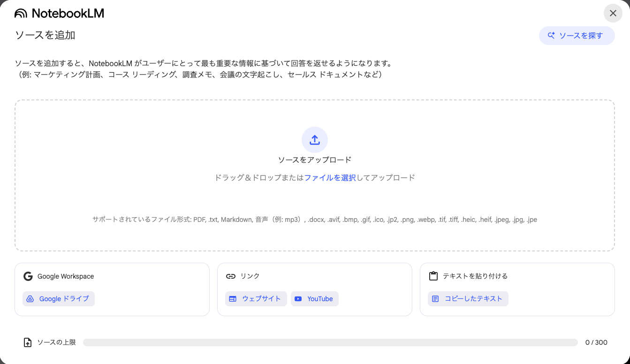630x364 pixels.
Task: Click the Google ドライブ drive icon
Action: 30,299
